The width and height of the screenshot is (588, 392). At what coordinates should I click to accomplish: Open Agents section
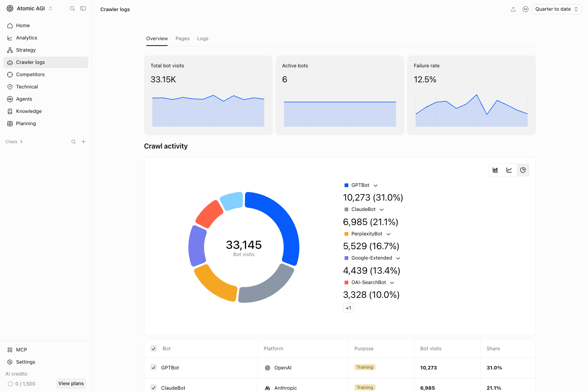(46, 99)
